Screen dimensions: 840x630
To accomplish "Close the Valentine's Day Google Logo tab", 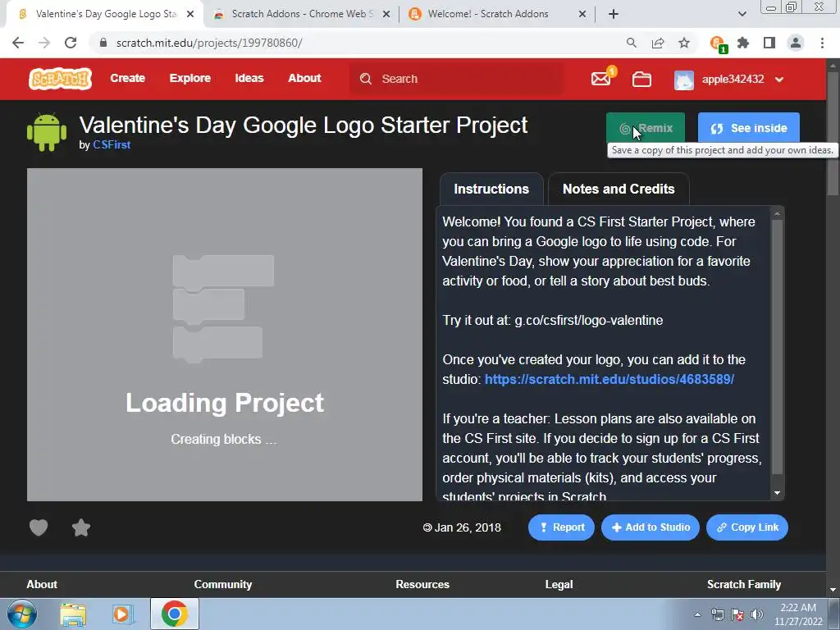I will coord(190,14).
